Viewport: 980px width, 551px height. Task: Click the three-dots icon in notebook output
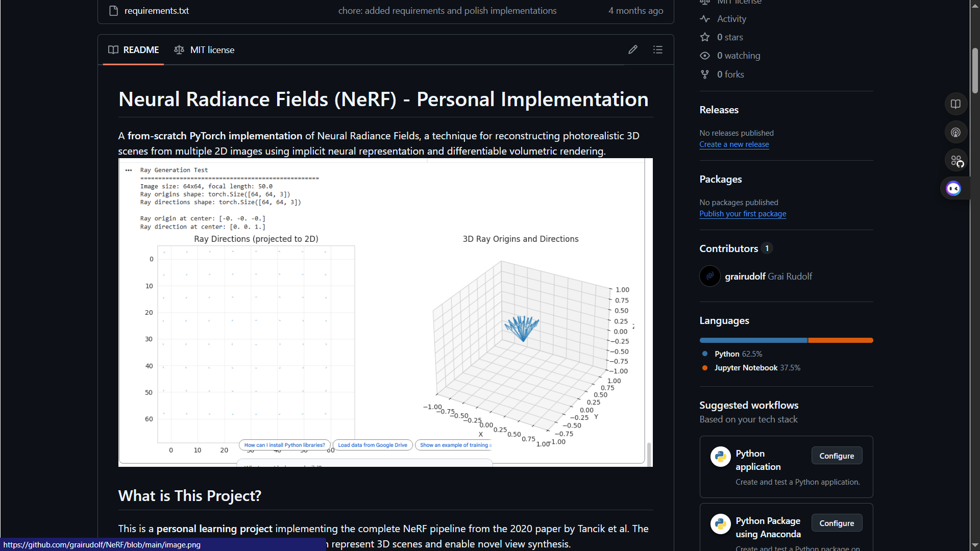[129, 170]
